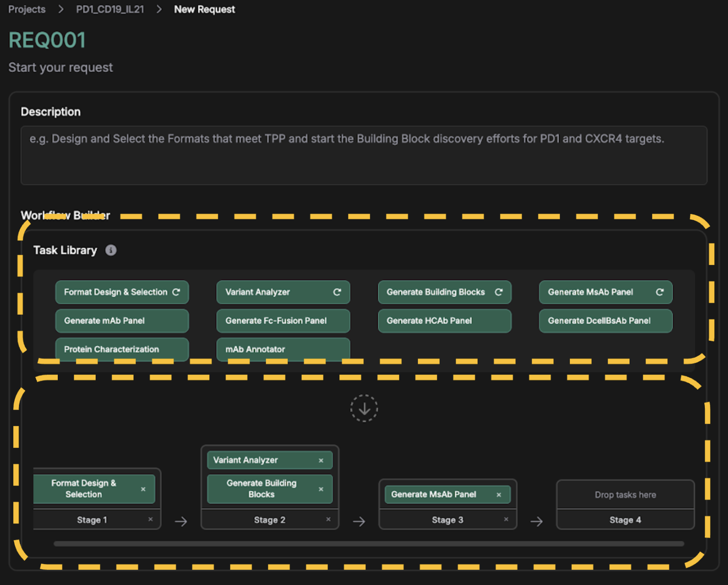The width and height of the screenshot is (728, 585).
Task: Click the Stage 4 drop tasks area
Action: (625, 495)
